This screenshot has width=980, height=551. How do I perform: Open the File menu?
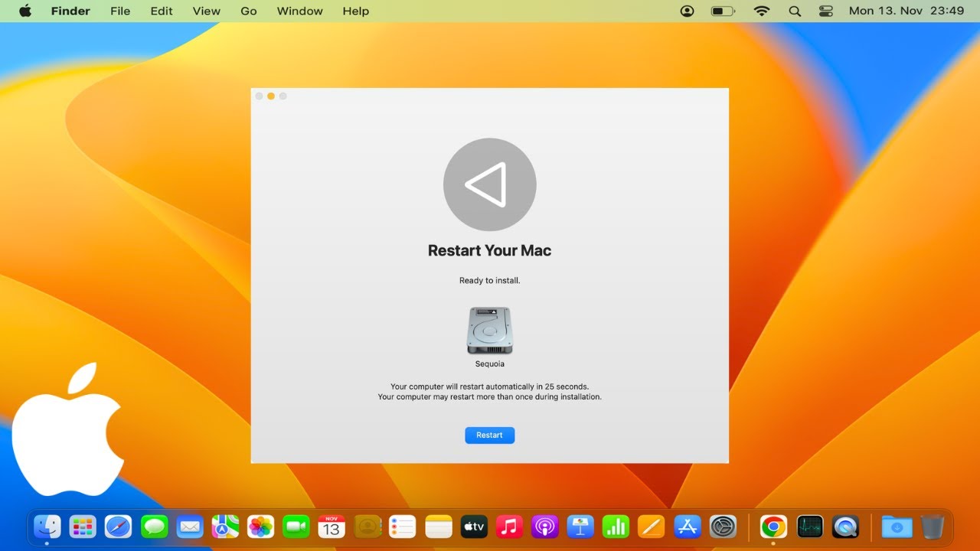click(x=120, y=11)
